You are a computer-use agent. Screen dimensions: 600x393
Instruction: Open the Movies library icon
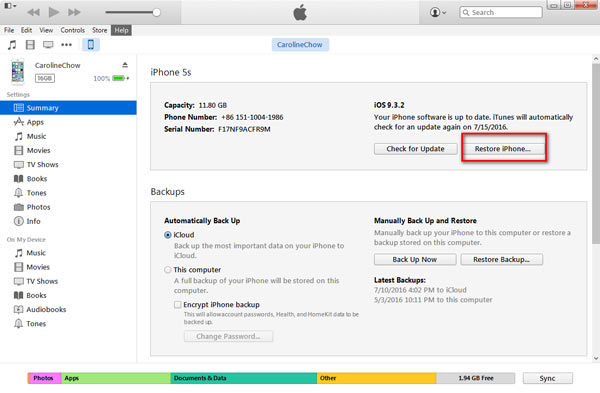point(30,45)
